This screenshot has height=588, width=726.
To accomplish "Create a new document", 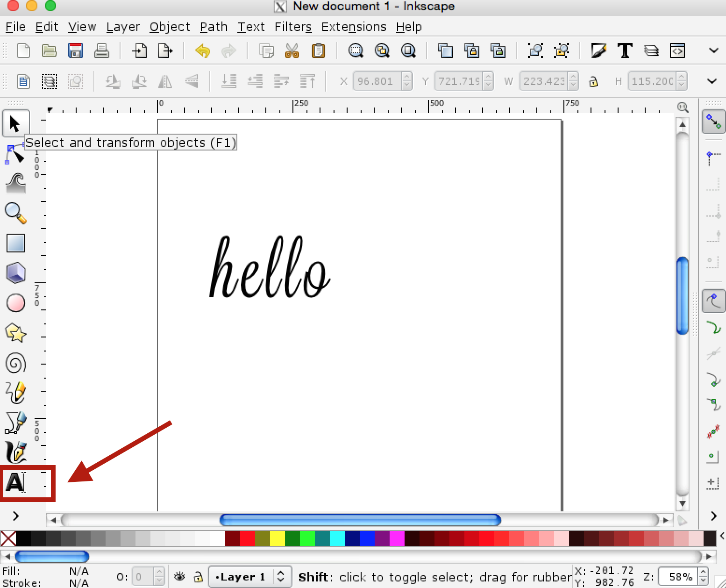I will coord(23,50).
